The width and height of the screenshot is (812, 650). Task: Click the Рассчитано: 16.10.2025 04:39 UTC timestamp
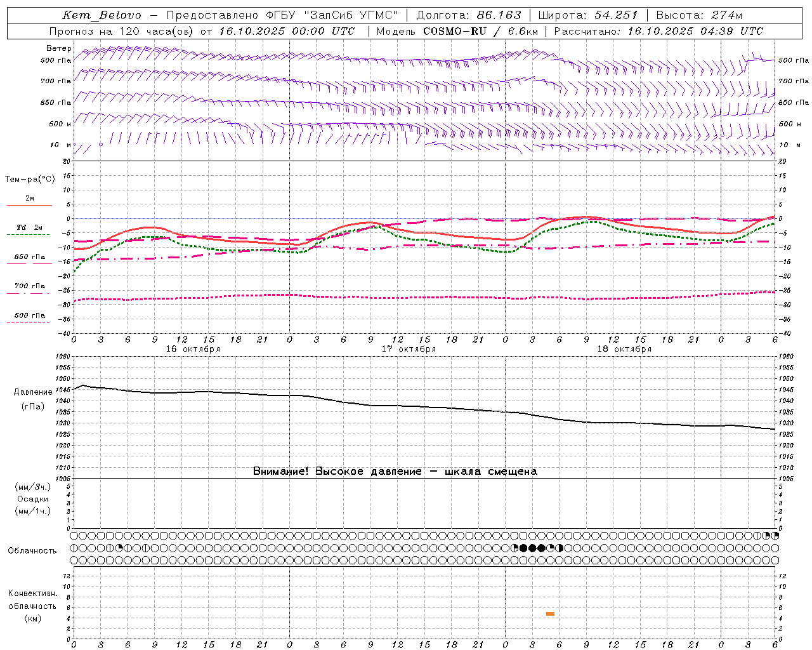pos(658,31)
